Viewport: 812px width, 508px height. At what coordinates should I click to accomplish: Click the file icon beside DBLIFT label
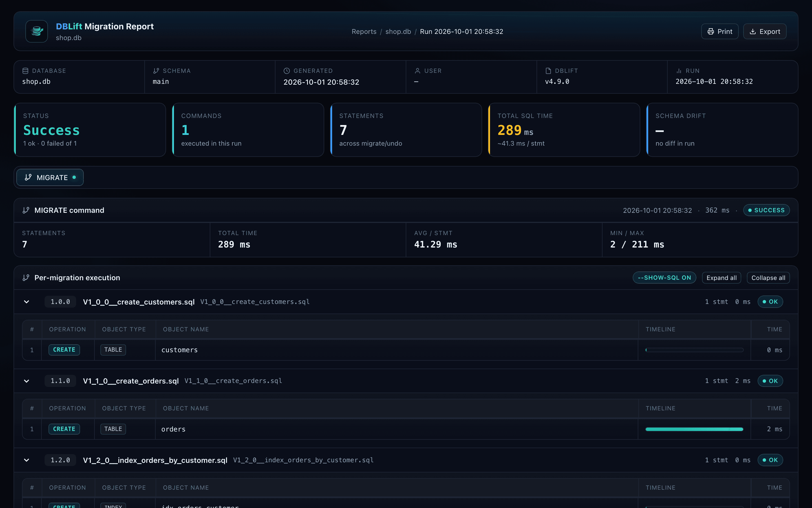click(548, 71)
